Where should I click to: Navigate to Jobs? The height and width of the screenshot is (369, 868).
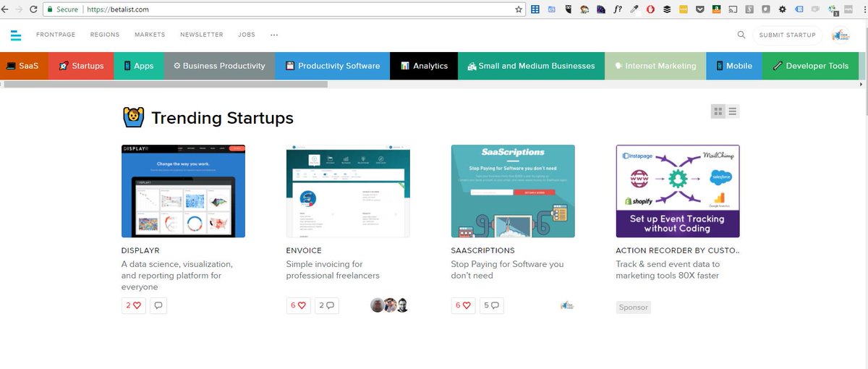pos(247,35)
